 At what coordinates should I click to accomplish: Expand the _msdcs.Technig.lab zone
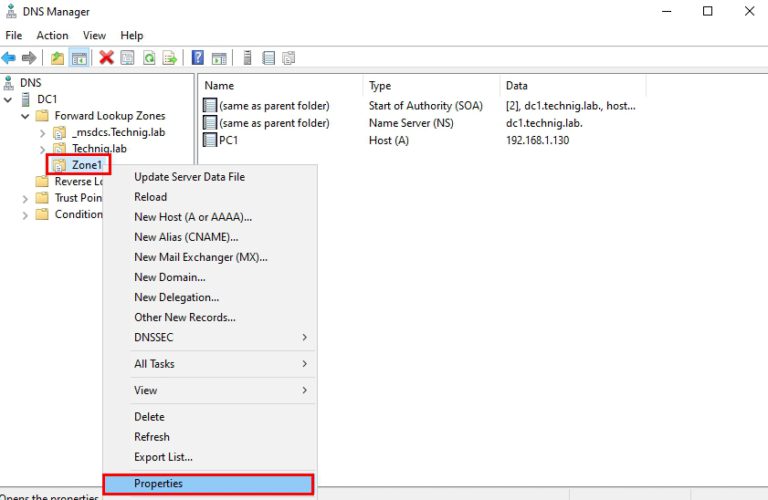coord(42,132)
